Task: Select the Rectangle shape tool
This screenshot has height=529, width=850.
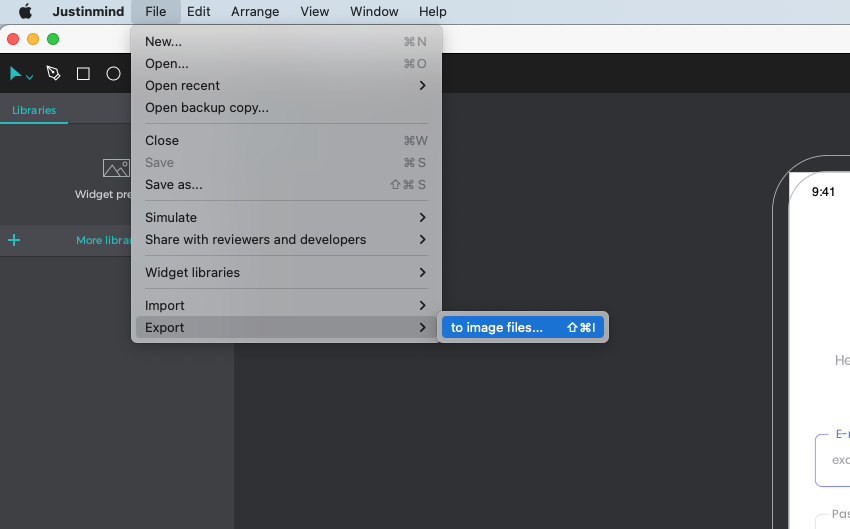Action: tap(83, 74)
